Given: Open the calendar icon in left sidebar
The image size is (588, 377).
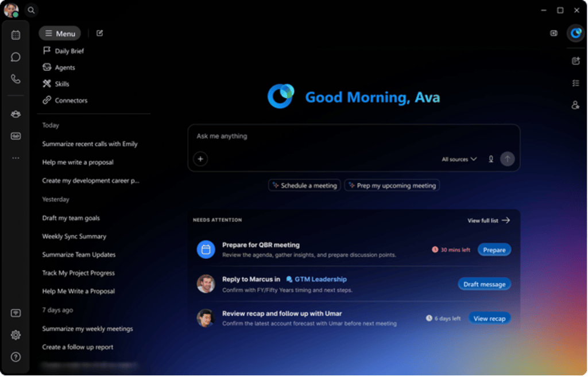Looking at the screenshot, I should (x=16, y=35).
